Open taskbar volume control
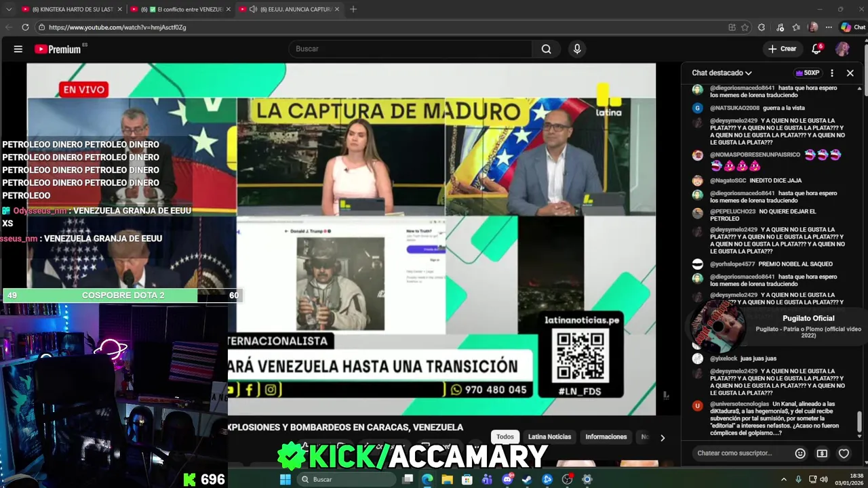The image size is (868, 488). pos(824,479)
